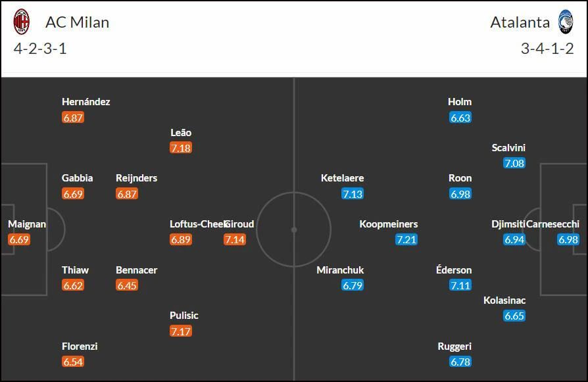The height and width of the screenshot is (382, 588).
Task: Select Leão's 7.18 rating badge
Action: coord(181,148)
